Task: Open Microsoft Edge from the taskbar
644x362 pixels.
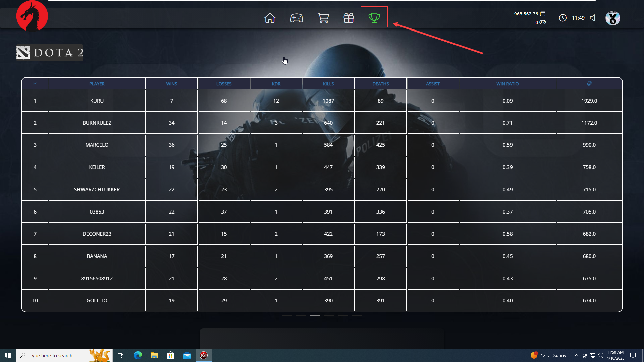Action: click(138, 355)
